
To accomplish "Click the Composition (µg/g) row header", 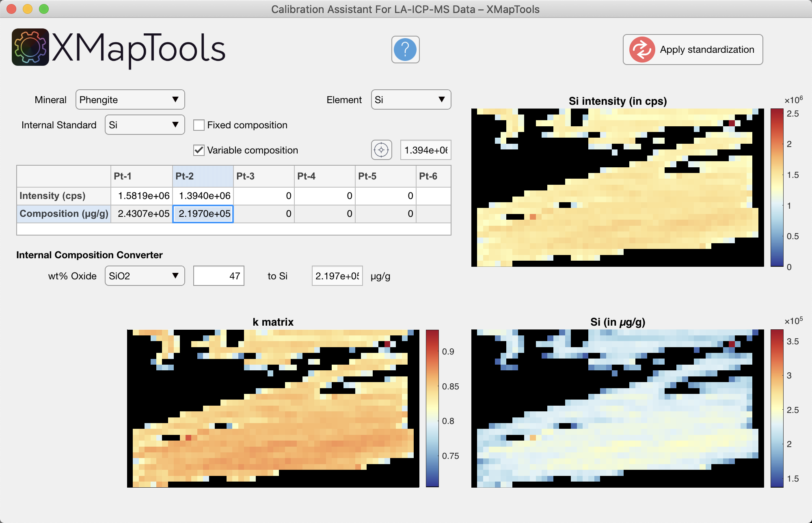I will [64, 214].
